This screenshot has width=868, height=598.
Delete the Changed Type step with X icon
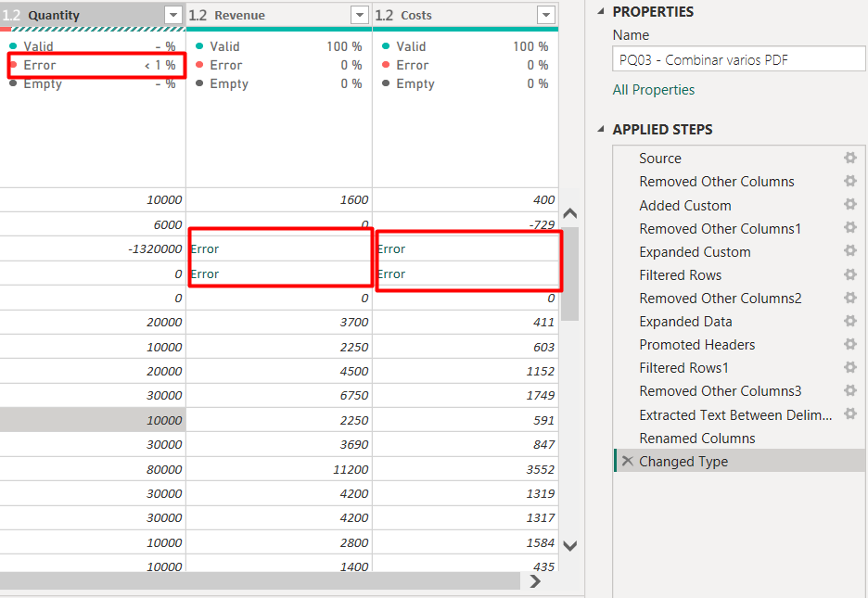coord(628,462)
